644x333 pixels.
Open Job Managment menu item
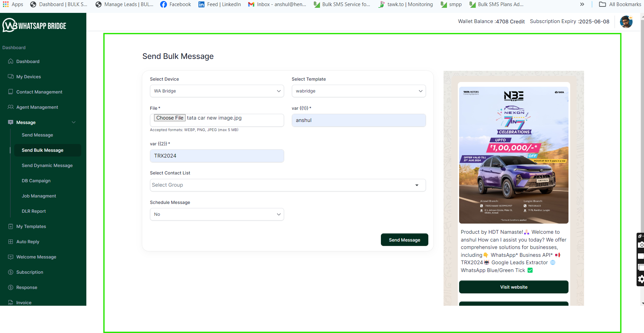click(39, 196)
